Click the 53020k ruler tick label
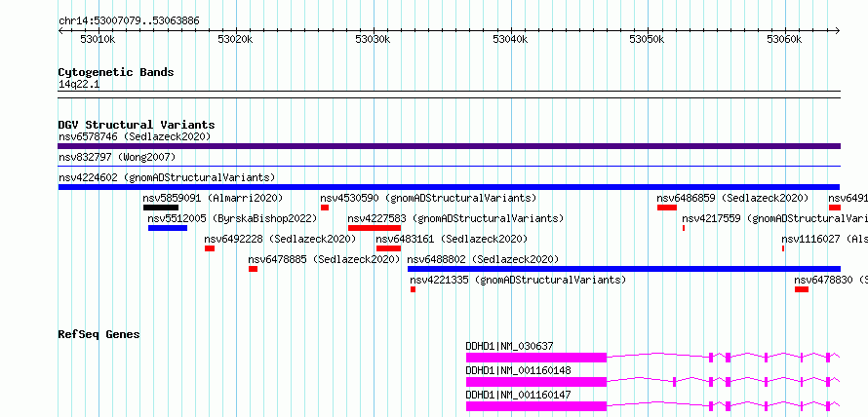The height and width of the screenshot is (417, 868). click(235, 39)
